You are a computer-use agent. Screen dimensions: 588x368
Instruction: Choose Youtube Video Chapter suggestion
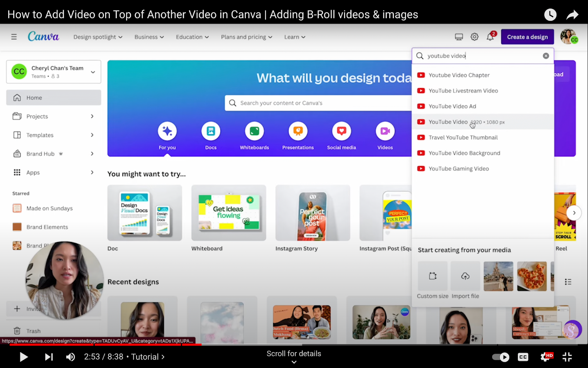483,75
